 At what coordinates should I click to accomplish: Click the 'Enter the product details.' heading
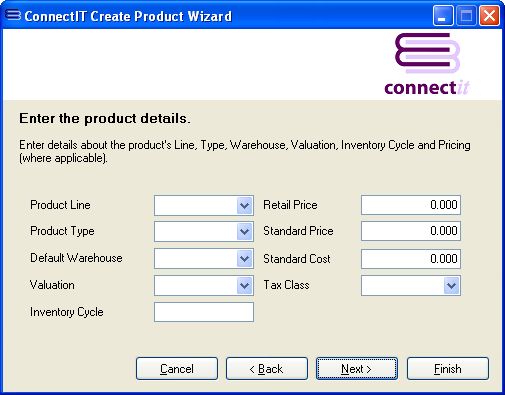pyautogui.click(x=105, y=119)
